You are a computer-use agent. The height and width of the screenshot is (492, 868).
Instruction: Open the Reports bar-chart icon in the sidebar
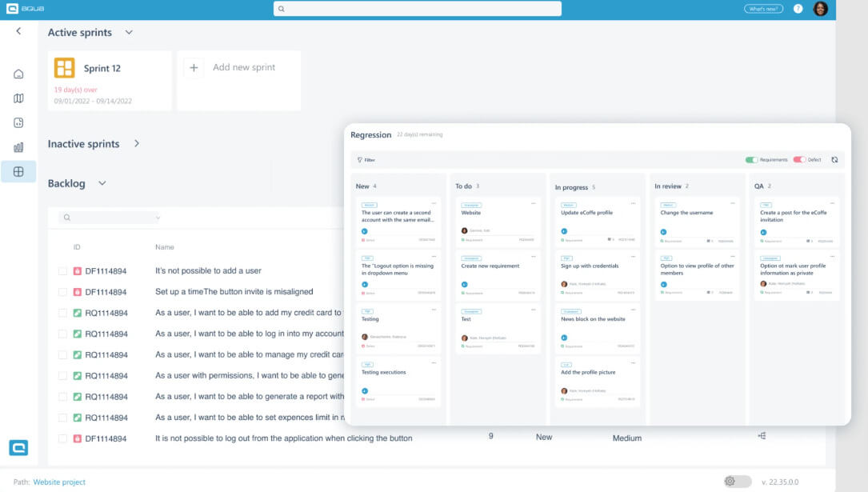pos(18,147)
